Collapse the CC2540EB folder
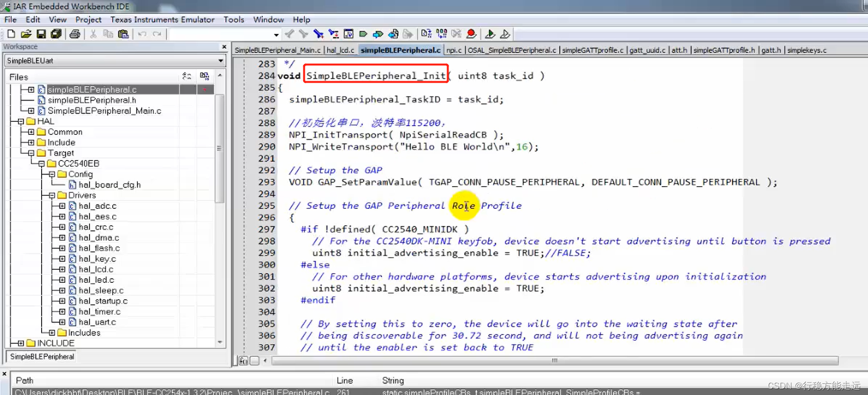The image size is (868, 395). point(42,164)
